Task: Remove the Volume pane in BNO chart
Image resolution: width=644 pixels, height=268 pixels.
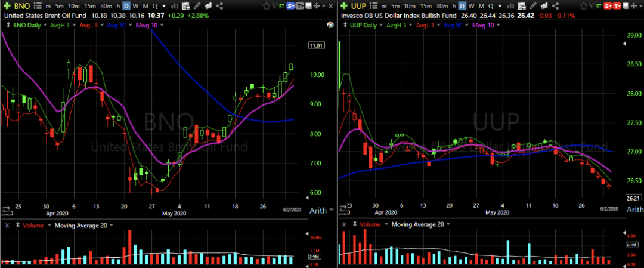Action: tap(6, 225)
